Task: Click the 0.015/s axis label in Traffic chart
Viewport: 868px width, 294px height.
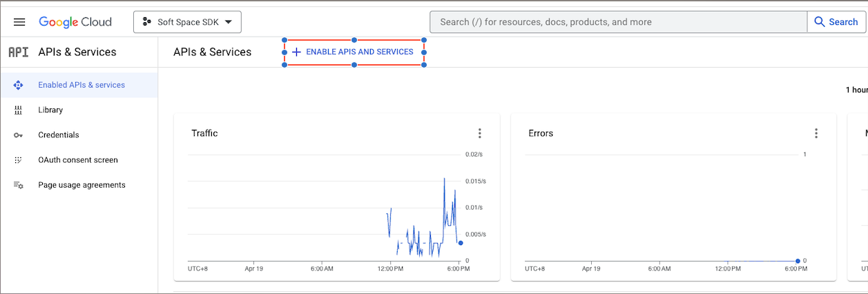Action: 476,181
